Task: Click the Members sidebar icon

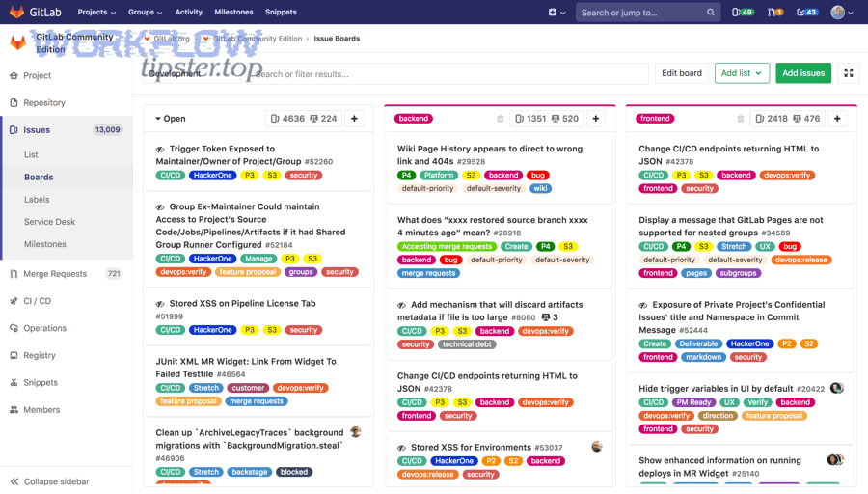Action: (x=14, y=410)
